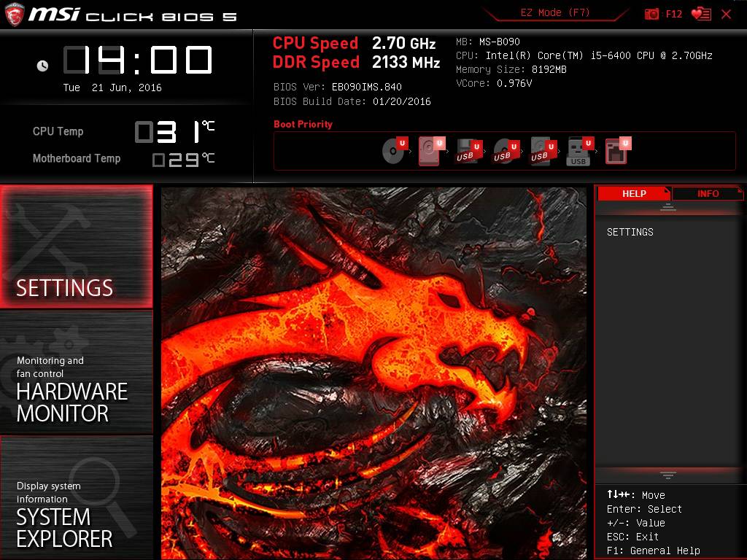Click the screenshot camera icon next to F12
Screen dimensions: 747x560
click(651, 14)
